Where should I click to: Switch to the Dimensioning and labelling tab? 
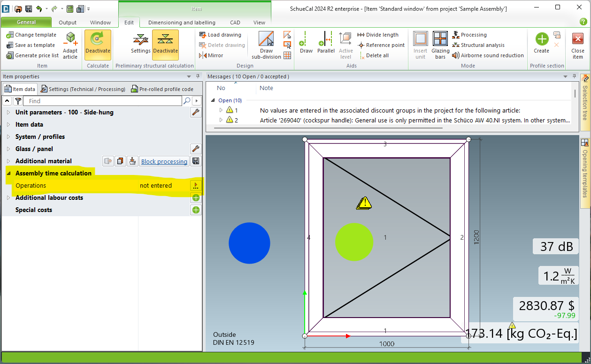182,23
